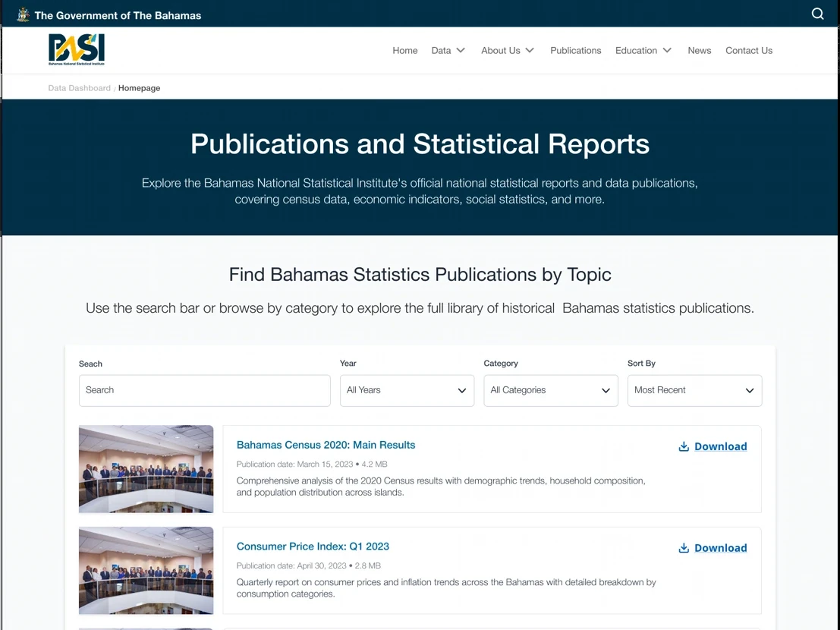Open the search magnifier icon in top bar
Screen dimensions: 840x630
pyautogui.click(x=817, y=14)
